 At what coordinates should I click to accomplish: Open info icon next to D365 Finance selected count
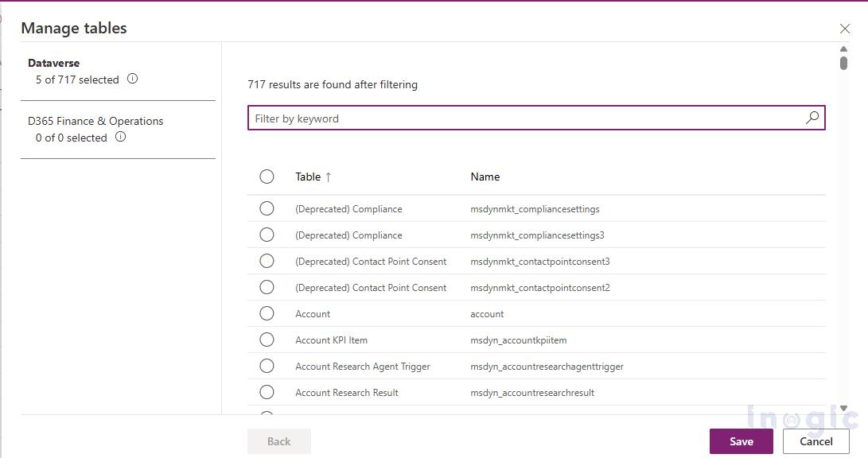(x=120, y=137)
